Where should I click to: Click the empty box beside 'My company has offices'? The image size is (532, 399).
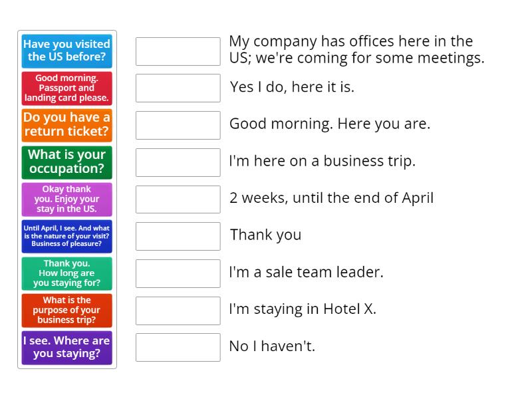(178, 51)
